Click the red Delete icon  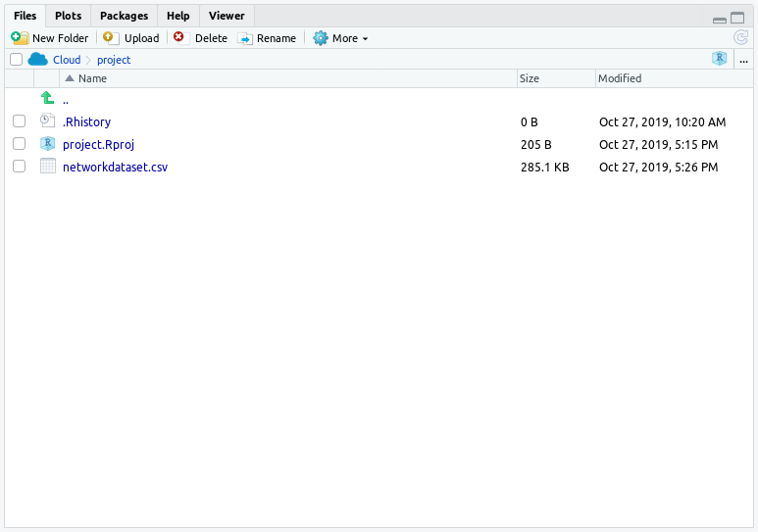click(x=180, y=37)
